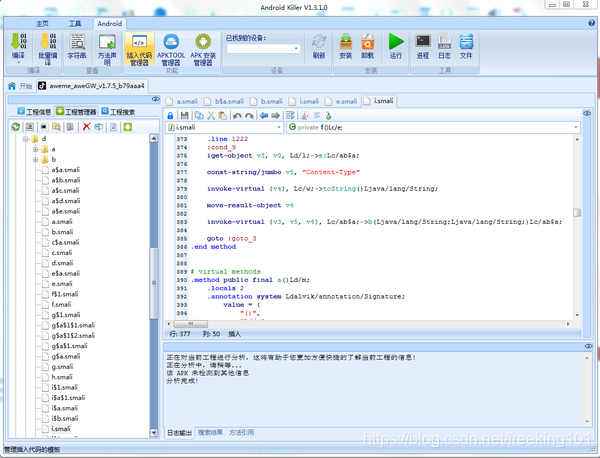Click the copy icon in editor toolbar
Image resolution: width=600 pixels, height=458 pixels.
click(x=199, y=115)
